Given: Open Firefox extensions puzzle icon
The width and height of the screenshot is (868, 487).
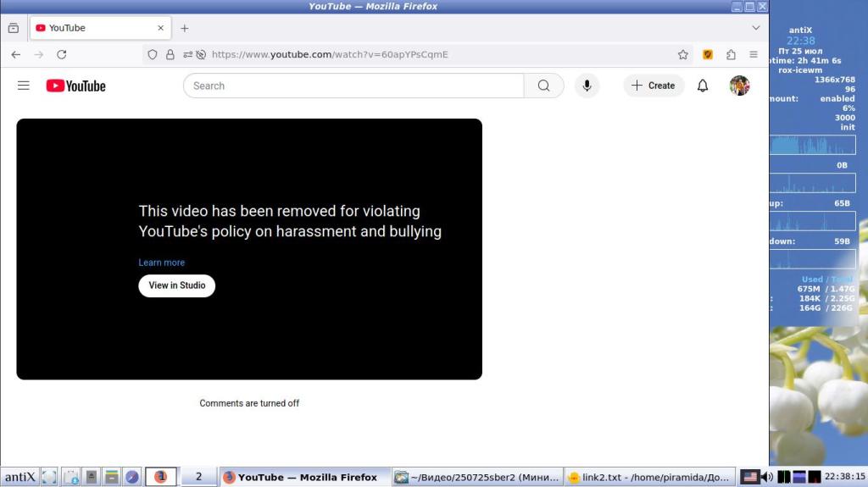Looking at the screenshot, I should click(x=731, y=54).
